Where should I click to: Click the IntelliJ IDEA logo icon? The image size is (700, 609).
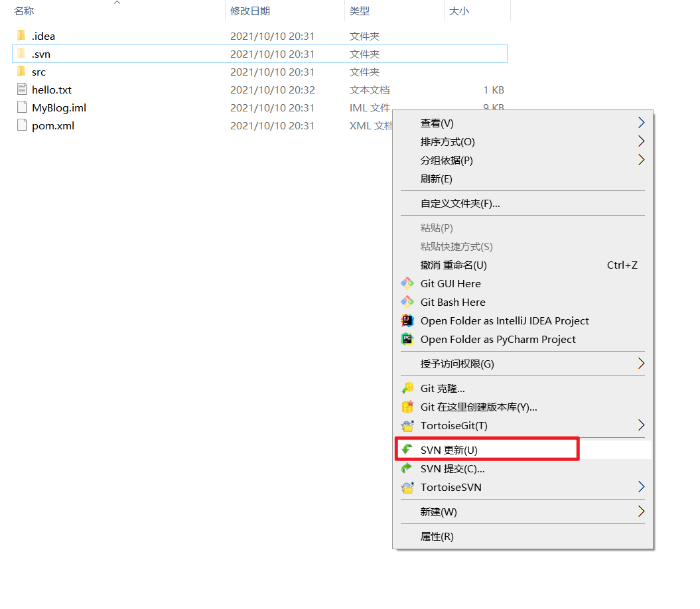(x=407, y=320)
